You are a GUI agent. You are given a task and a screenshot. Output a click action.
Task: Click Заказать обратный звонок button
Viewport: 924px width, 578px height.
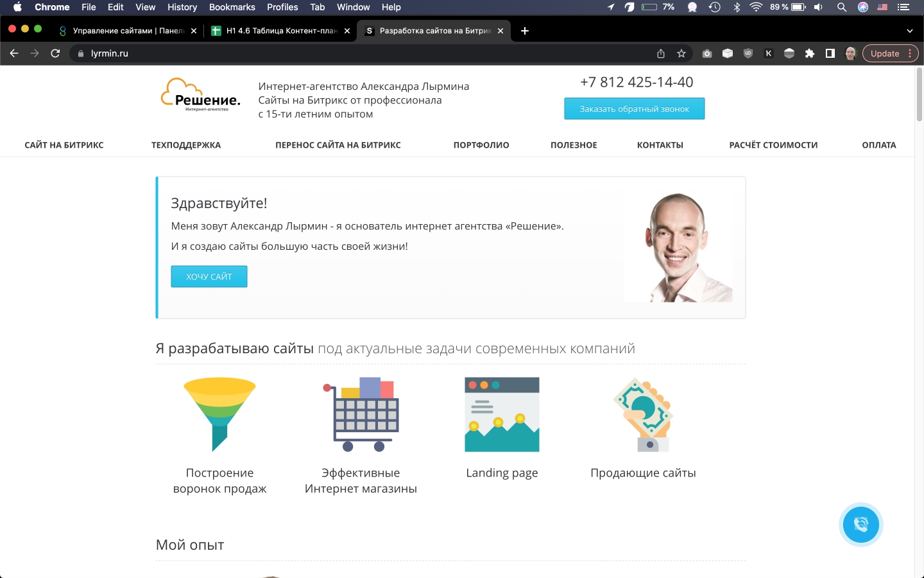(634, 109)
